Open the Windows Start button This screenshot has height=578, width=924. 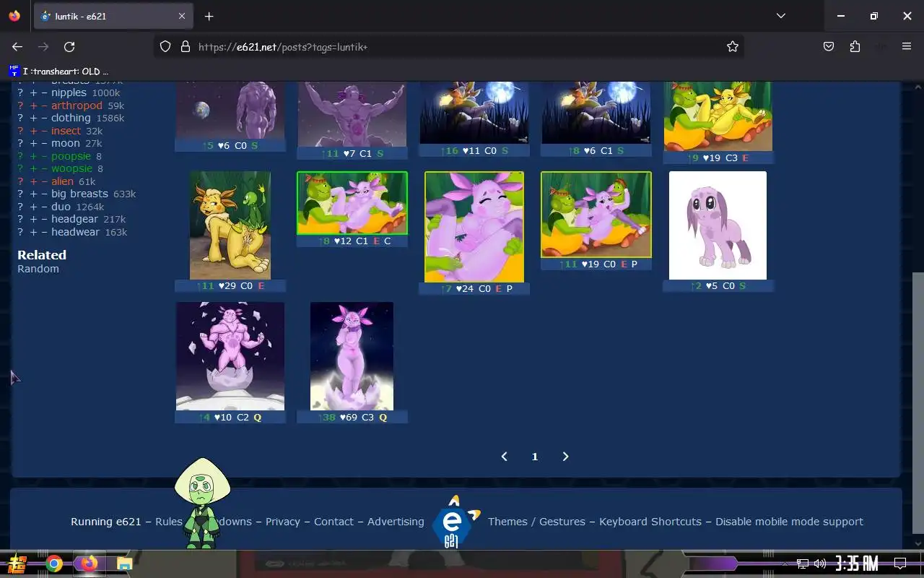(x=17, y=564)
